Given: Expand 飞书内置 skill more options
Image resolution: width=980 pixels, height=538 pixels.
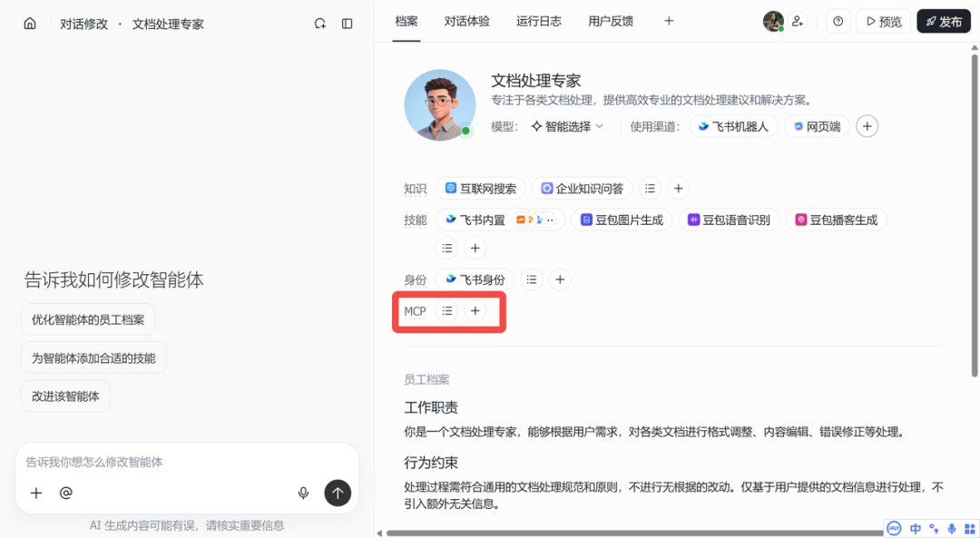Looking at the screenshot, I should click(550, 220).
